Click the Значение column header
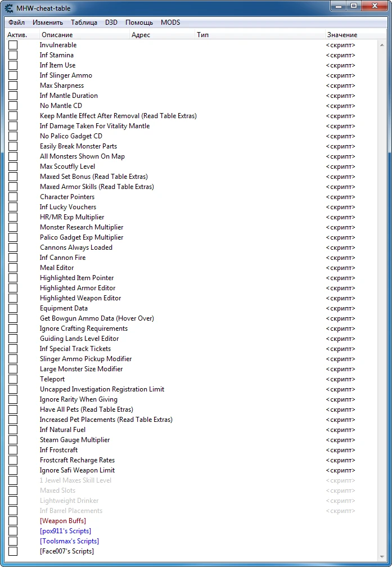This screenshot has width=392, height=567. 355,35
